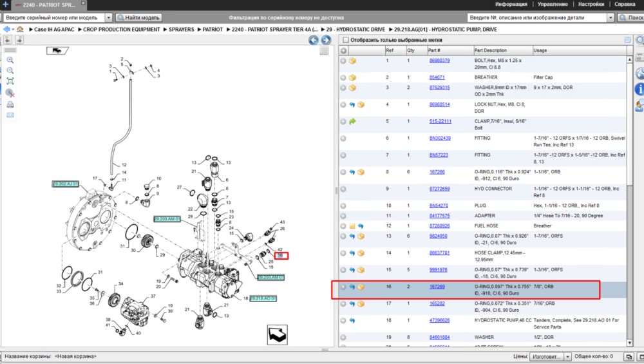Viewport: 644px width, 364px height.
Task: Click the return arrow image below diagram
Action: click(277, 335)
